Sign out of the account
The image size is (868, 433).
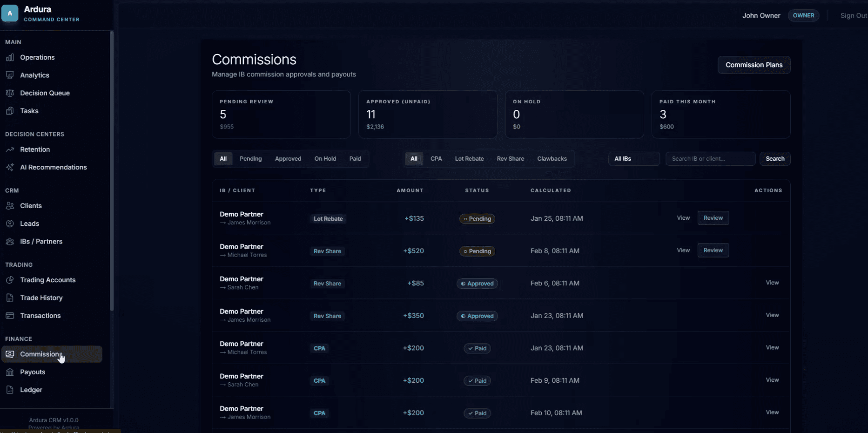pyautogui.click(x=854, y=15)
